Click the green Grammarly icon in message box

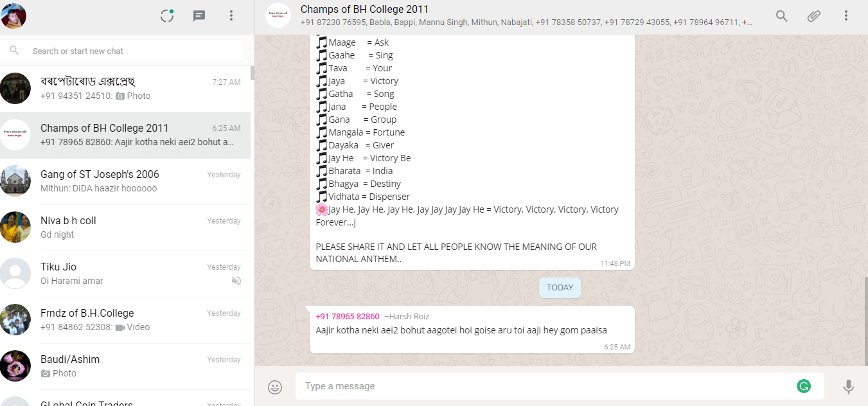[x=804, y=386]
